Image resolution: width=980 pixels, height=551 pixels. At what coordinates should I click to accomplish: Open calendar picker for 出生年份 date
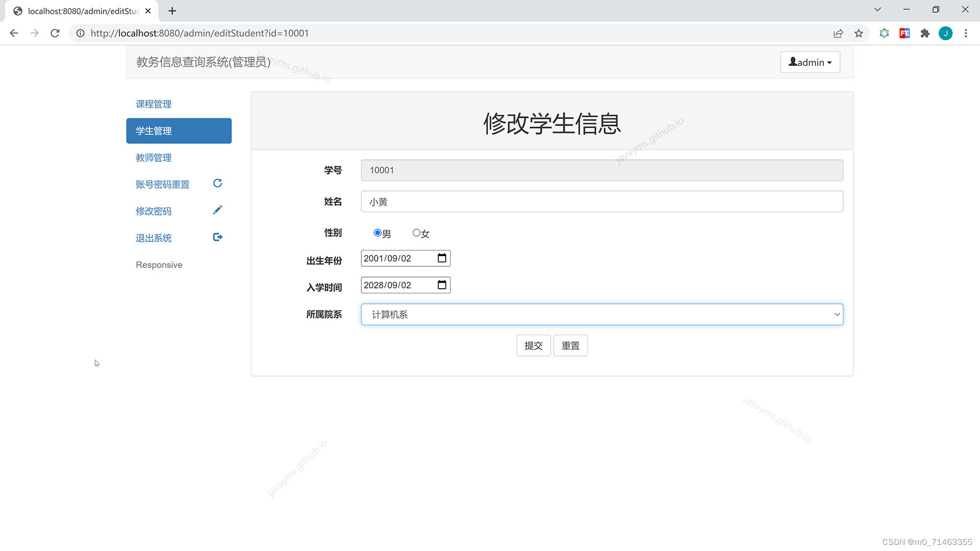pos(442,258)
